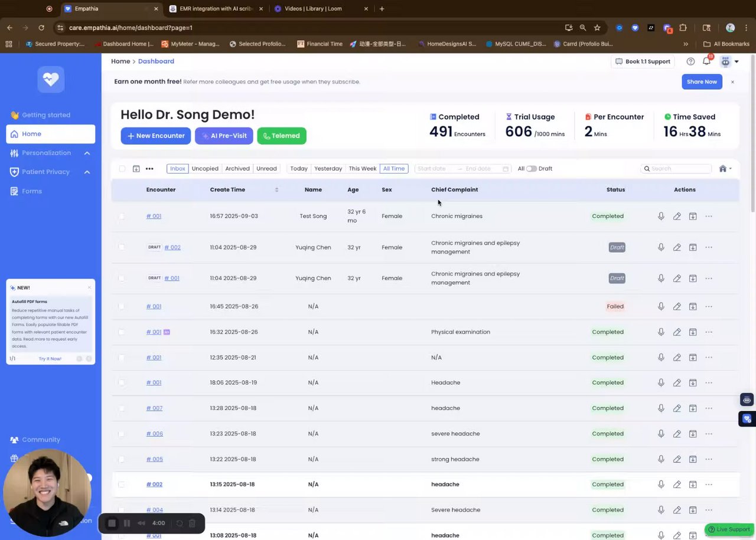Click the floating Empathia heart widget
This screenshot has width=756, height=540.
click(747, 419)
